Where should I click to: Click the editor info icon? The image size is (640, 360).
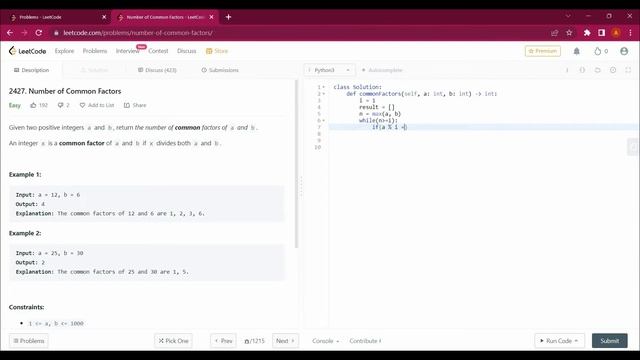(x=567, y=70)
